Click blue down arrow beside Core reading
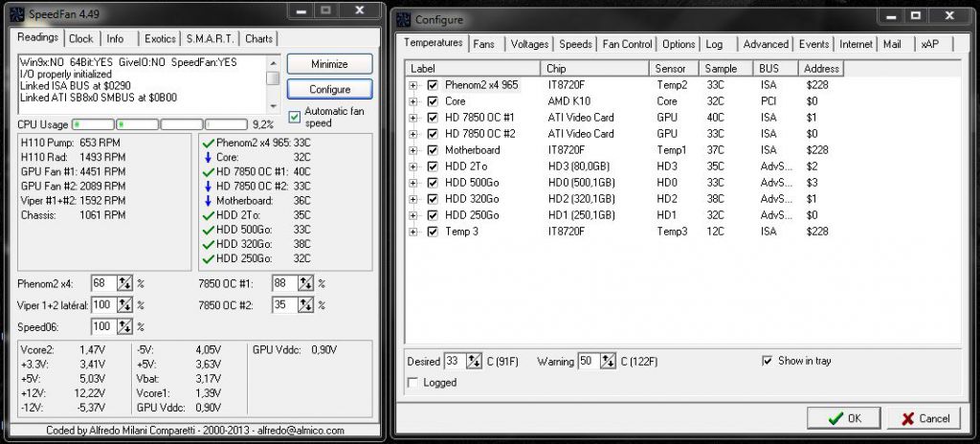 click(208, 158)
